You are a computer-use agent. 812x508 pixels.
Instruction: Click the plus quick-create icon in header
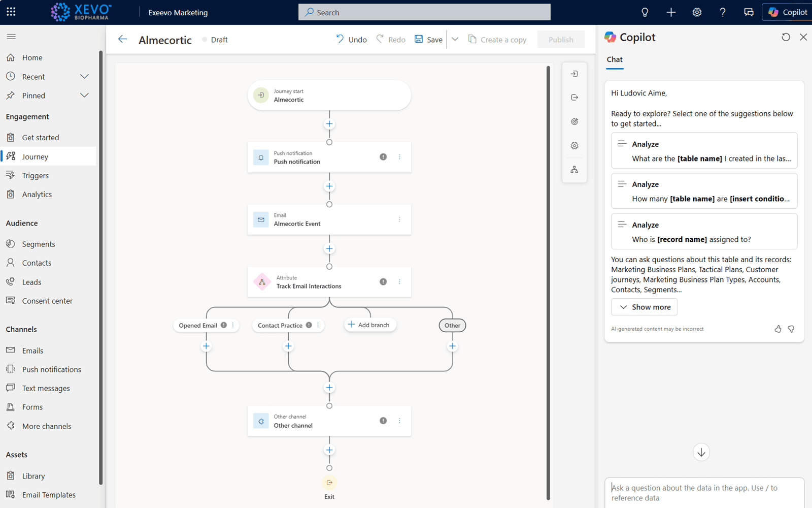(671, 12)
